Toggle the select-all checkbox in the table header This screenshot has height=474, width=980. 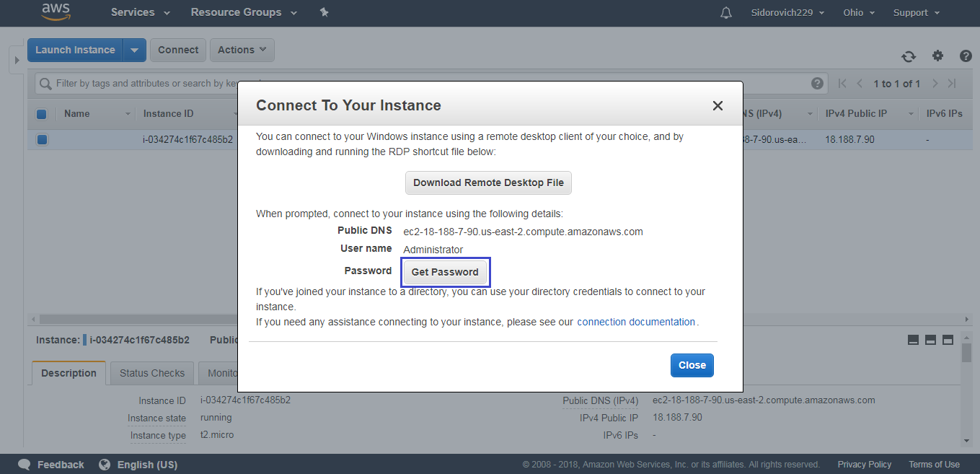41,114
